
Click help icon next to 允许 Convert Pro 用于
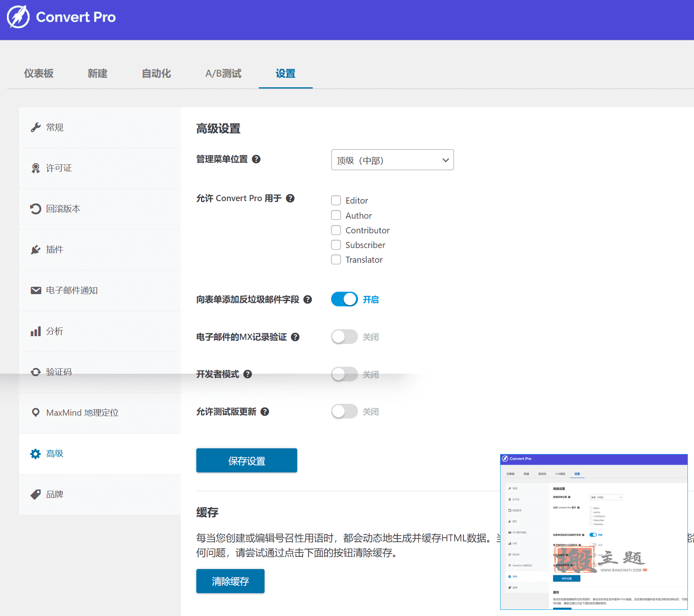pyautogui.click(x=290, y=198)
